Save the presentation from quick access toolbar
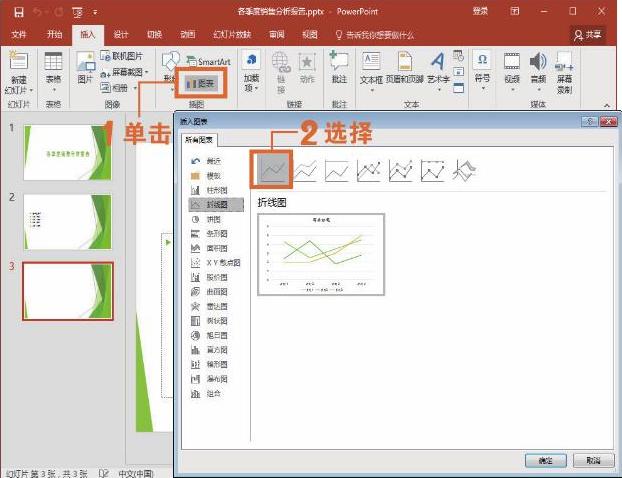The height and width of the screenshot is (478, 622). (x=19, y=12)
